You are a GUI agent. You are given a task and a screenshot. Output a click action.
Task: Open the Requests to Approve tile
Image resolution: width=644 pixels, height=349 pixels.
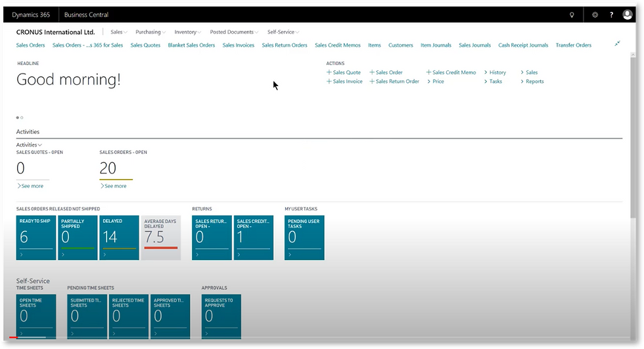pyautogui.click(x=221, y=316)
